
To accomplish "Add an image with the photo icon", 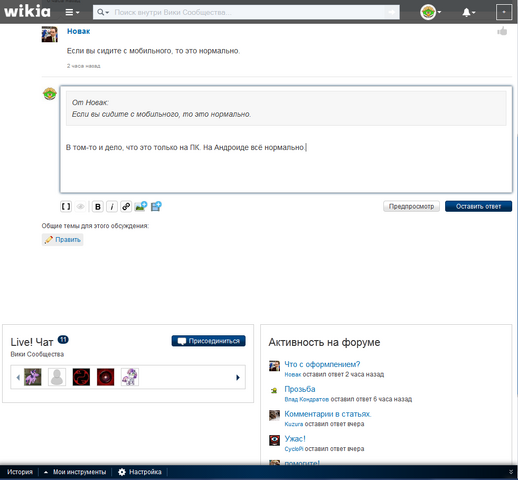I will click(x=141, y=206).
